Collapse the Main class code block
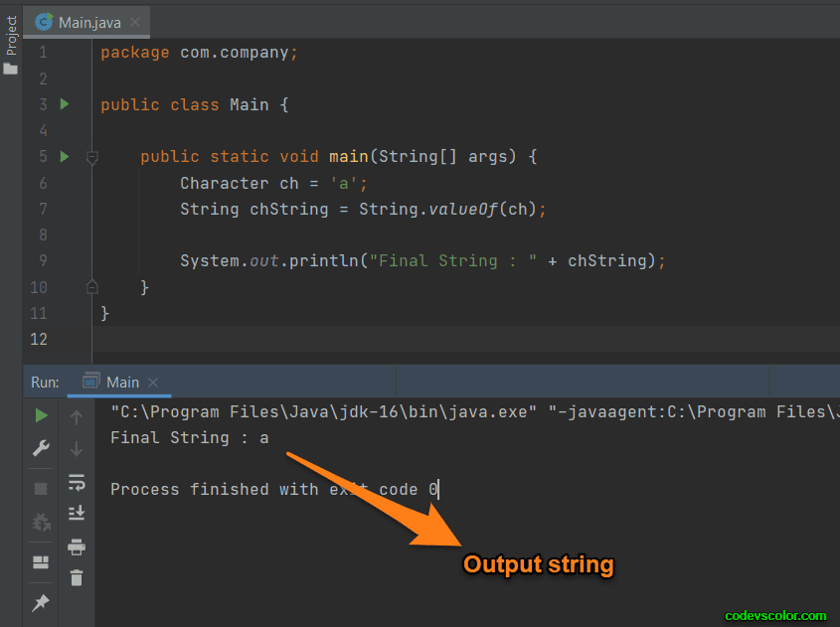This screenshot has height=627, width=840. pos(91,104)
